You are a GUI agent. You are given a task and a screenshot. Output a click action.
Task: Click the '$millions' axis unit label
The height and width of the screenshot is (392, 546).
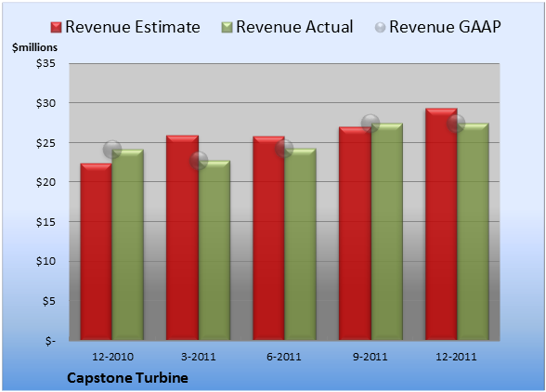tap(35, 47)
